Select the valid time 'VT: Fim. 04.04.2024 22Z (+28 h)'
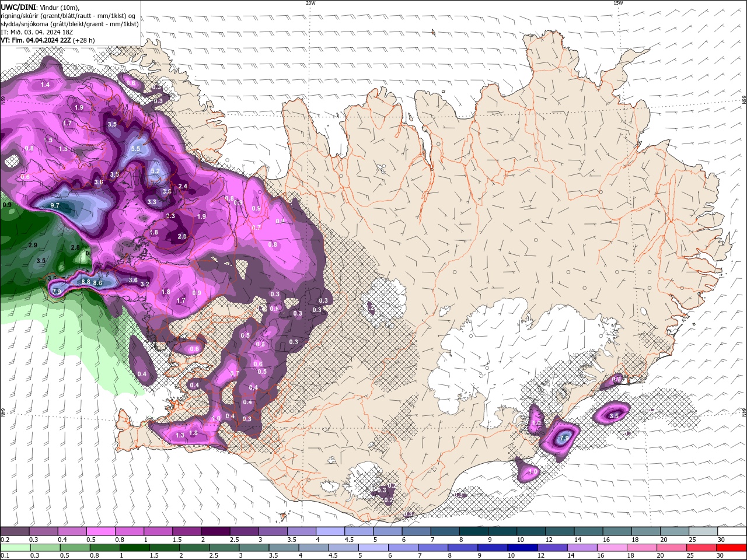Viewport: 747px width, 560px height. (47, 40)
